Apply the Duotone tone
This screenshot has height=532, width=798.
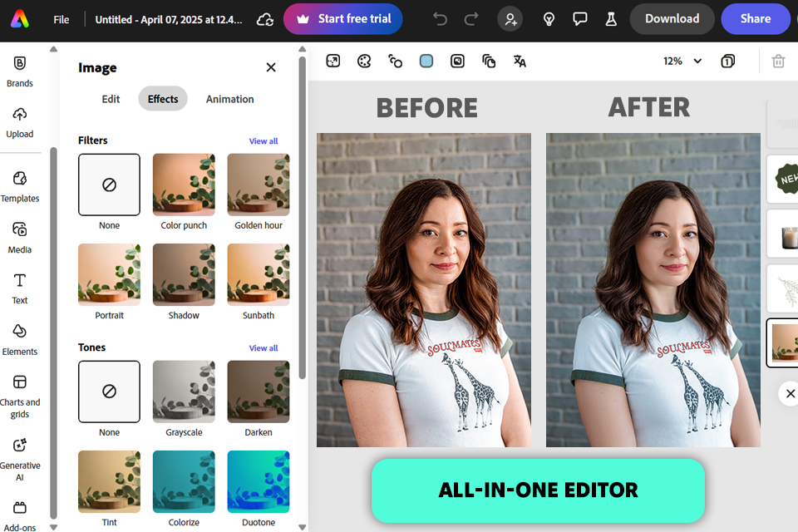click(x=259, y=481)
